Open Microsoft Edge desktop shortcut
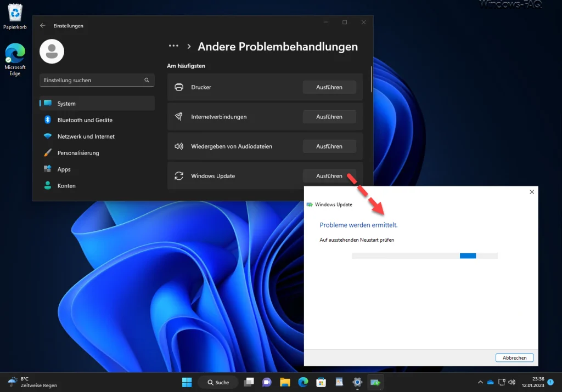 click(x=15, y=59)
